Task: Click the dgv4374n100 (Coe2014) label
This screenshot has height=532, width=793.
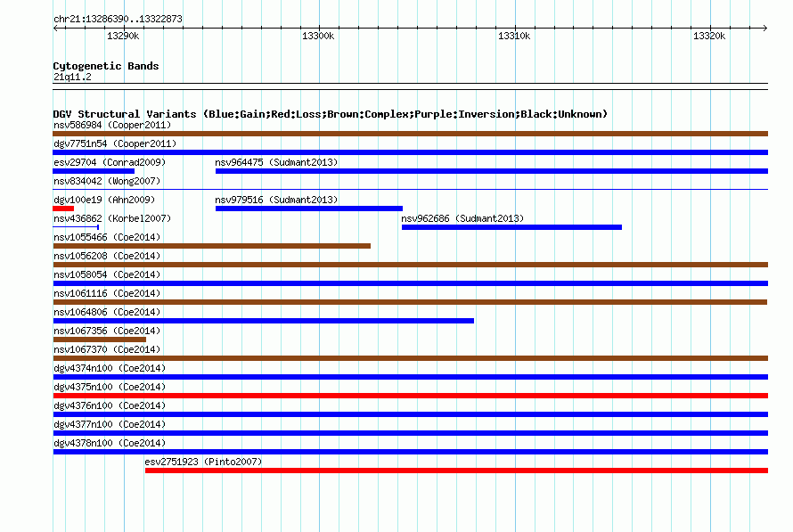Action: pos(110,368)
